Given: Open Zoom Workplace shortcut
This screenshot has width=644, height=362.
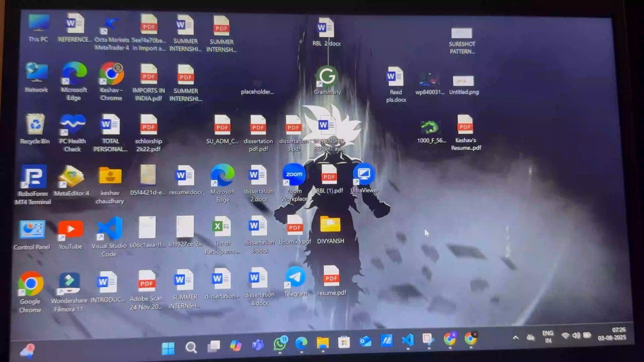Looking at the screenshot, I should (294, 183).
